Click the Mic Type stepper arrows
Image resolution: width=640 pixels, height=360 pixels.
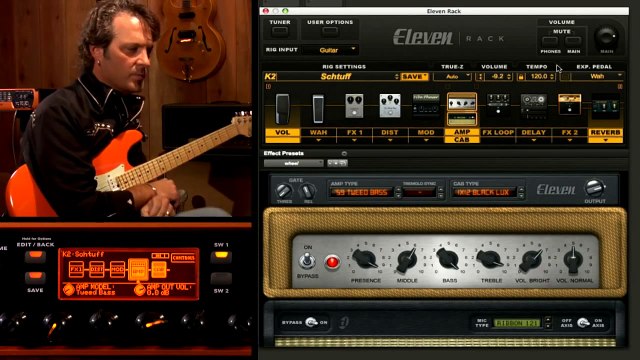(548, 323)
